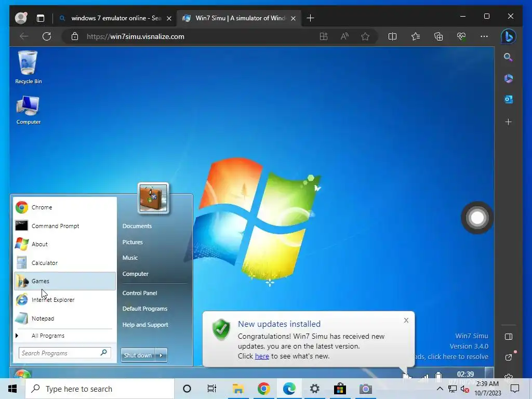Viewport: 532px width, 399px height.
Task: Add a sidebar app with plus icon
Action: pos(508,122)
